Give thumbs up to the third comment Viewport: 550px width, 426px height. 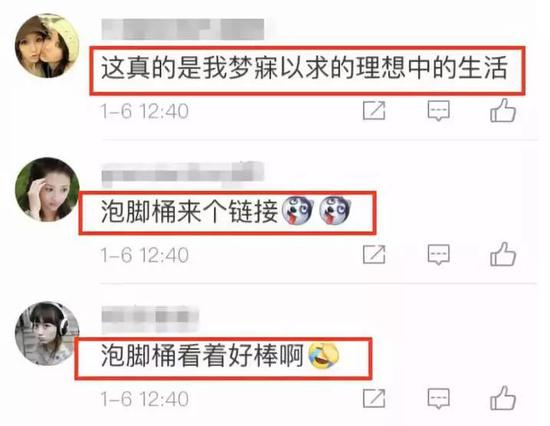tap(503, 398)
